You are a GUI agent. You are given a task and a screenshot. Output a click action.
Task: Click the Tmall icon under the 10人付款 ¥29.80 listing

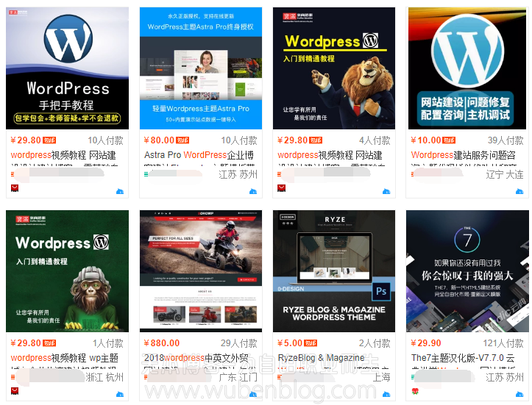15,188
